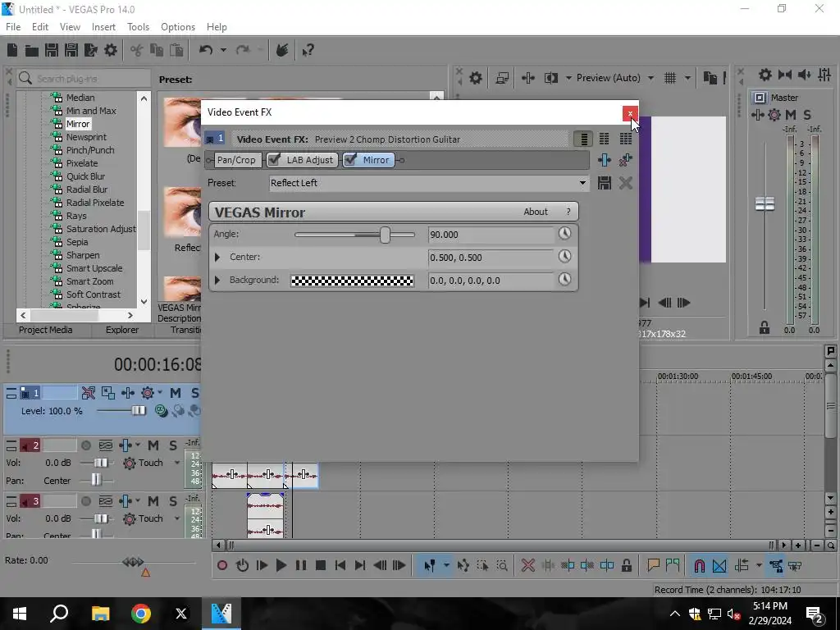Image resolution: width=840 pixels, height=630 pixels.
Task: Open the Edit menu
Action: [x=40, y=27]
